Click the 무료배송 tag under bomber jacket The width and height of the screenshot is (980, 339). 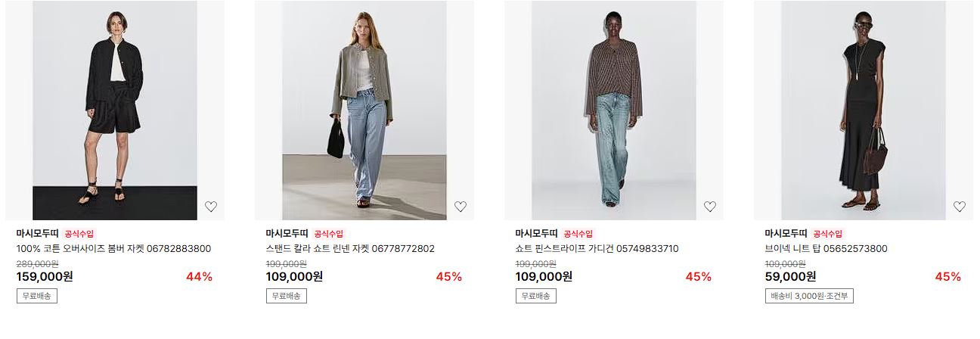click(x=37, y=296)
